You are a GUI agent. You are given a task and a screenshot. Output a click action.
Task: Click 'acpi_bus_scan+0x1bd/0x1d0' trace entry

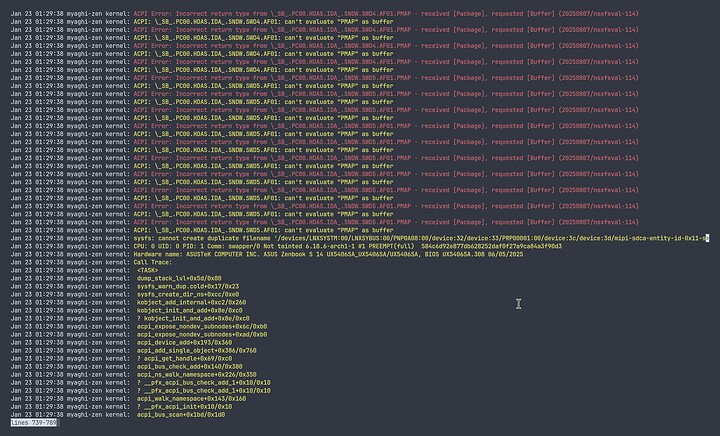(181, 415)
